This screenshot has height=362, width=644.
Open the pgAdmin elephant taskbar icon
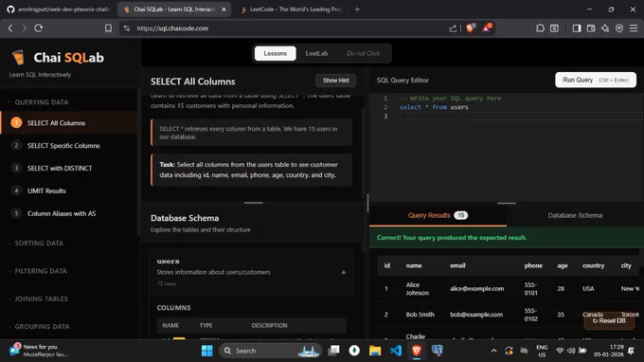point(438,351)
